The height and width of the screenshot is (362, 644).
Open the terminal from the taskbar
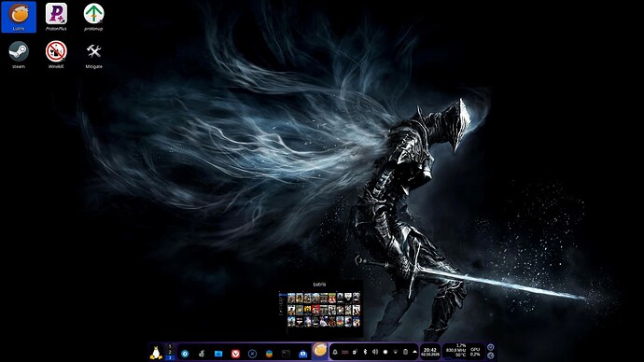pyautogui.click(x=286, y=354)
